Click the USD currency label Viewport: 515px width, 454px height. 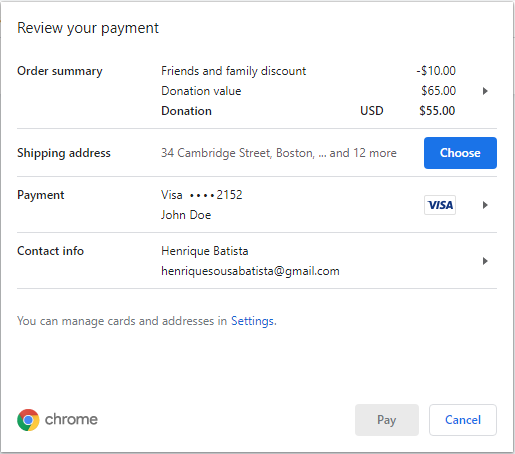point(372,111)
